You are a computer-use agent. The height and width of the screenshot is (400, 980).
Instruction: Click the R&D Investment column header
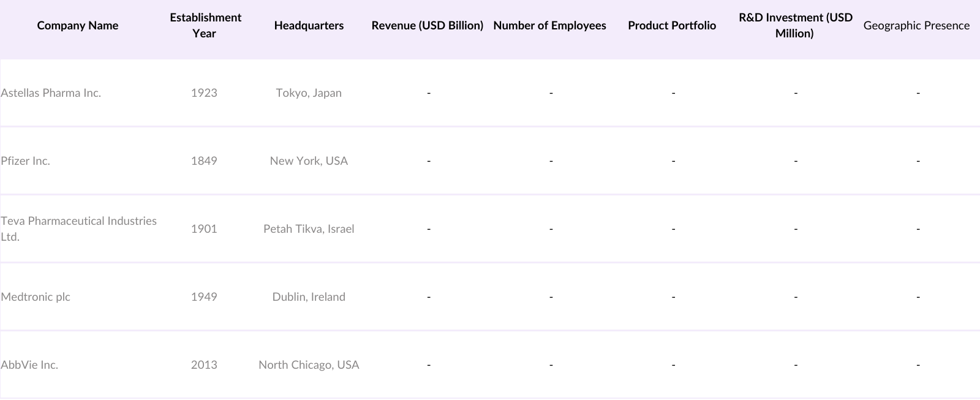[795, 26]
